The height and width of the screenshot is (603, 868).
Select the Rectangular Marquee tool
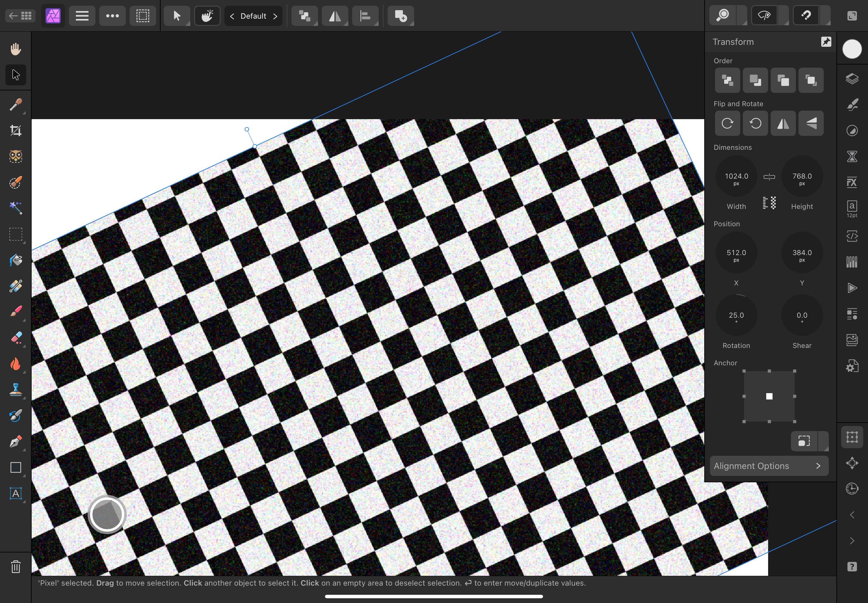click(x=15, y=234)
